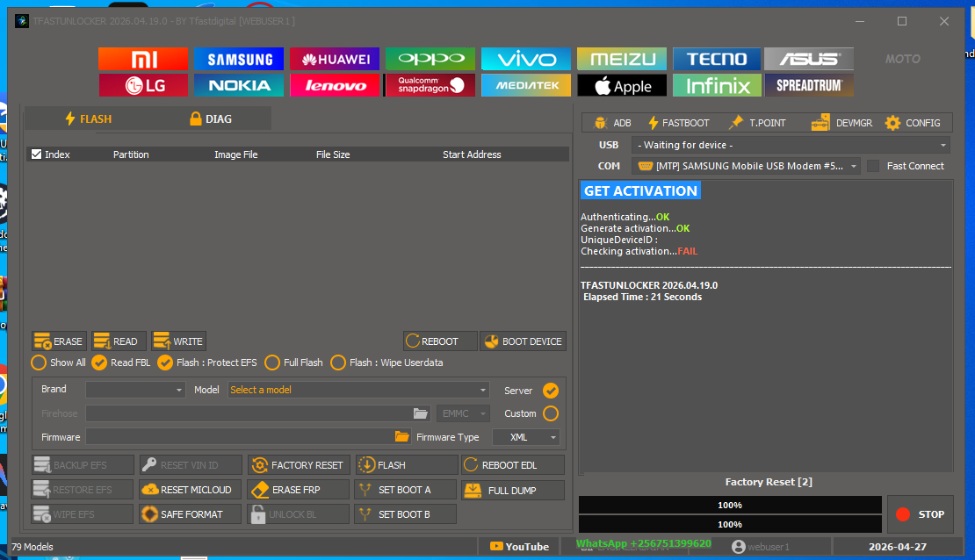Click the REBOOT EDL button

(x=513, y=465)
